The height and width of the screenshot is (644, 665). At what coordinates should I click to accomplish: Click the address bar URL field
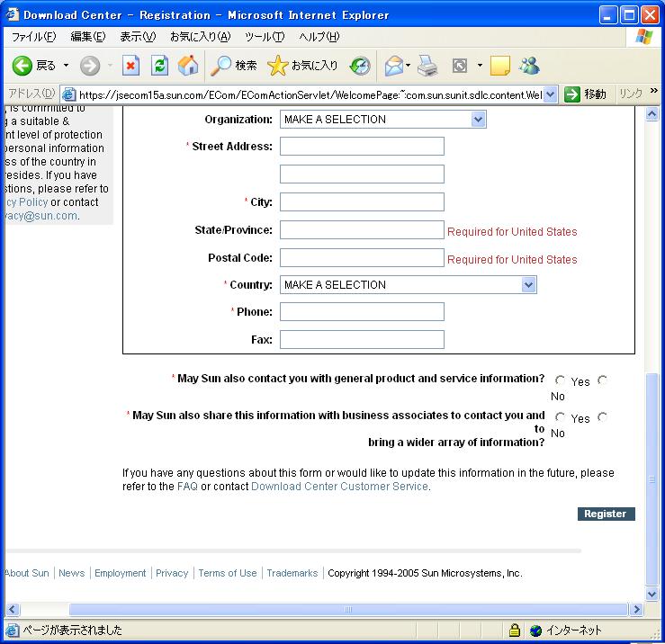tap(310, 94)
